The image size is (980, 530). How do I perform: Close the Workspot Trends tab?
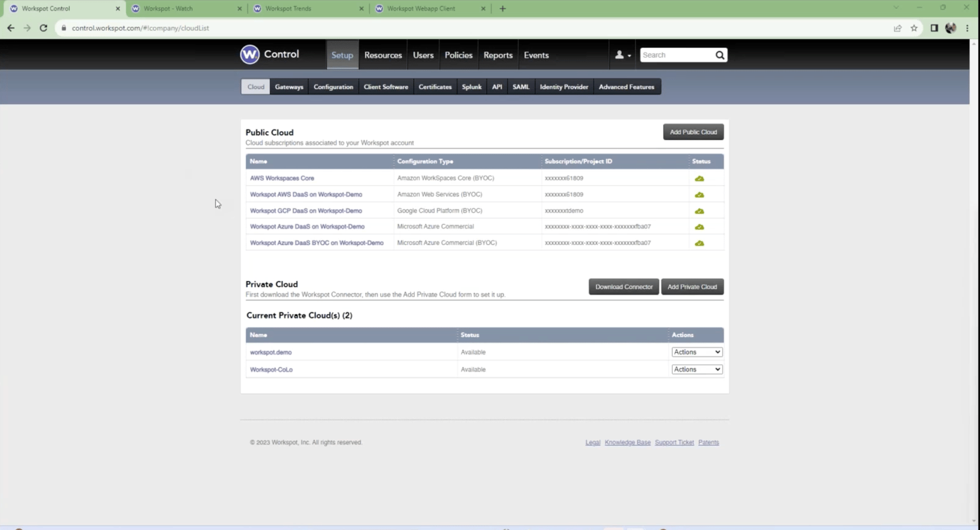click(x=362, y=9)
